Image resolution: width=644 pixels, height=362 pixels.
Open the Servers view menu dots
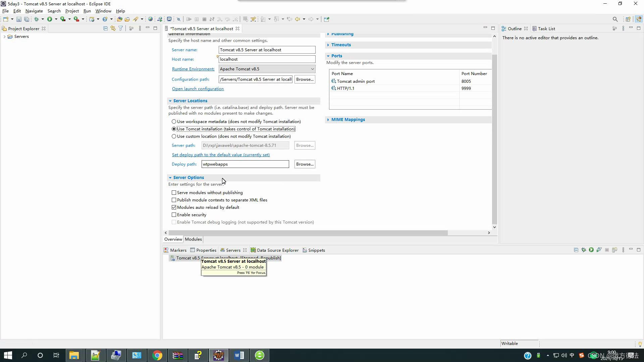[623, 250]
